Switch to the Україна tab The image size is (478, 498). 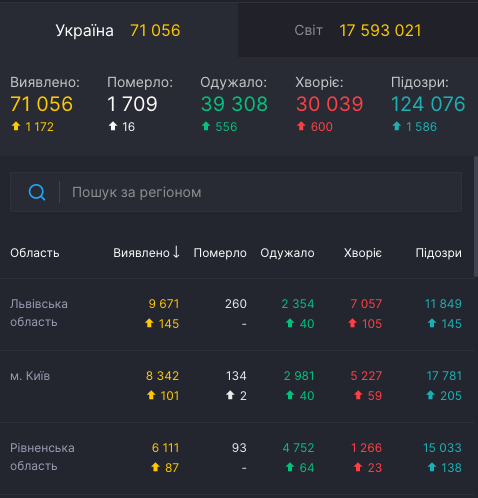[x=119, y=30]
